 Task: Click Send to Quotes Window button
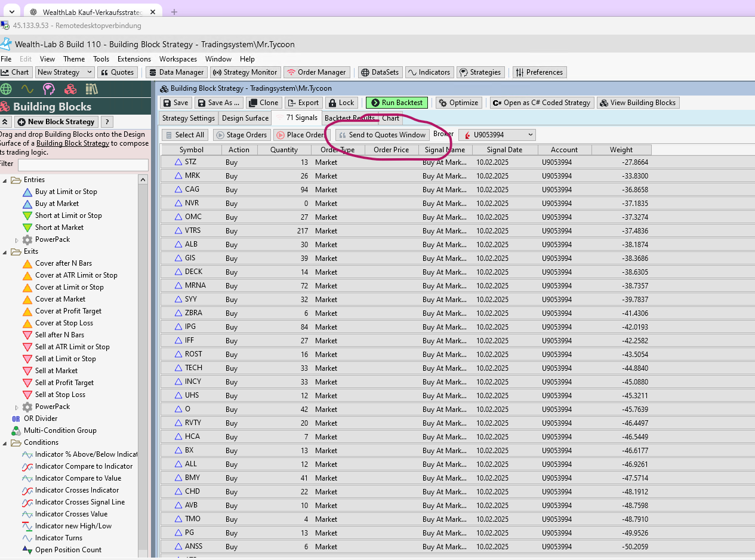(x=382, y=135)
